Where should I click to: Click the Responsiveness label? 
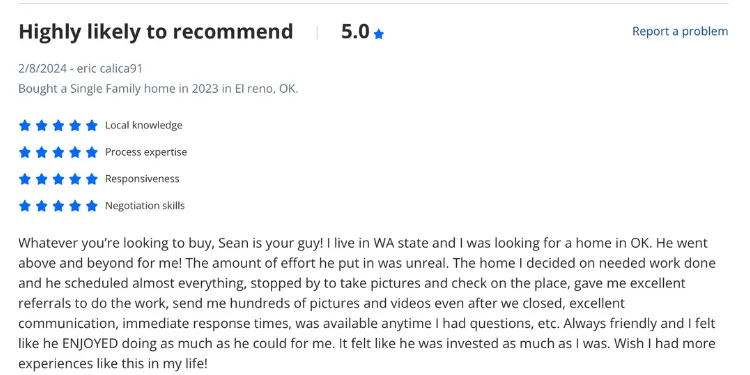point(142,179)
